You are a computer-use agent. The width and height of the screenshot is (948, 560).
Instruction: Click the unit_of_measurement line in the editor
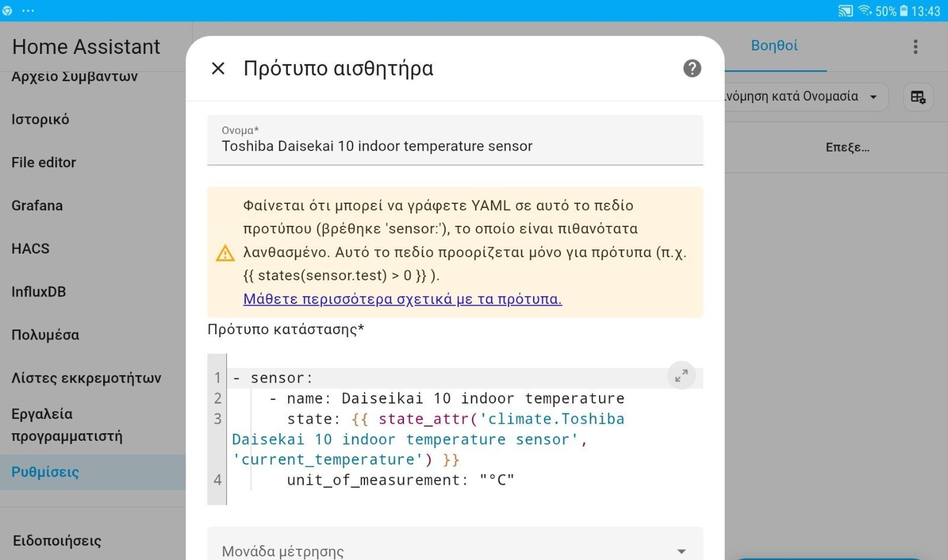point(401,480)
